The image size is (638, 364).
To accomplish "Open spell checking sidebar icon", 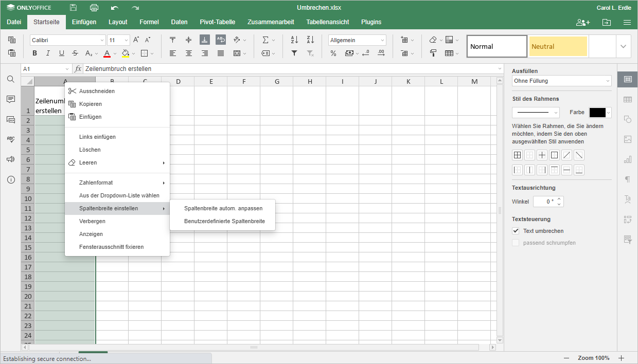I will 11,139.
